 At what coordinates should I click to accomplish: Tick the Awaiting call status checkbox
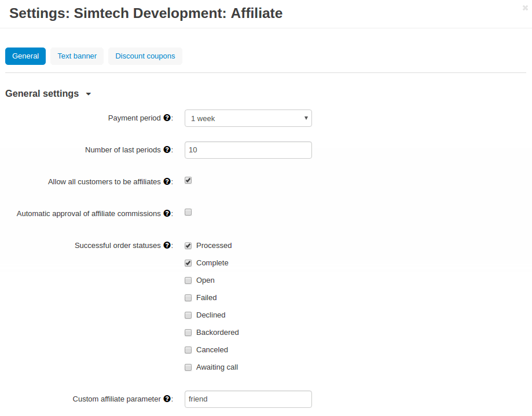point(188,367)
